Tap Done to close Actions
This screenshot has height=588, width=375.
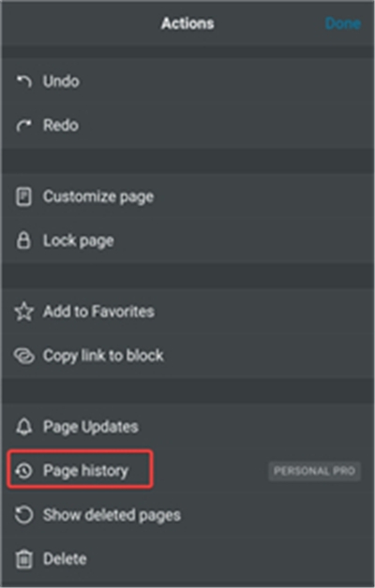click(x=343, y=23)
